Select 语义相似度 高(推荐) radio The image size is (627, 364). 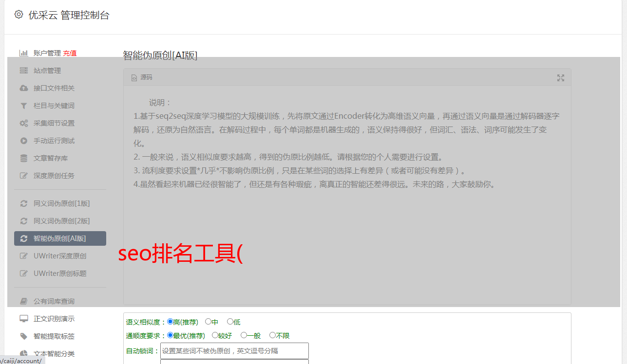coord(170,322)
